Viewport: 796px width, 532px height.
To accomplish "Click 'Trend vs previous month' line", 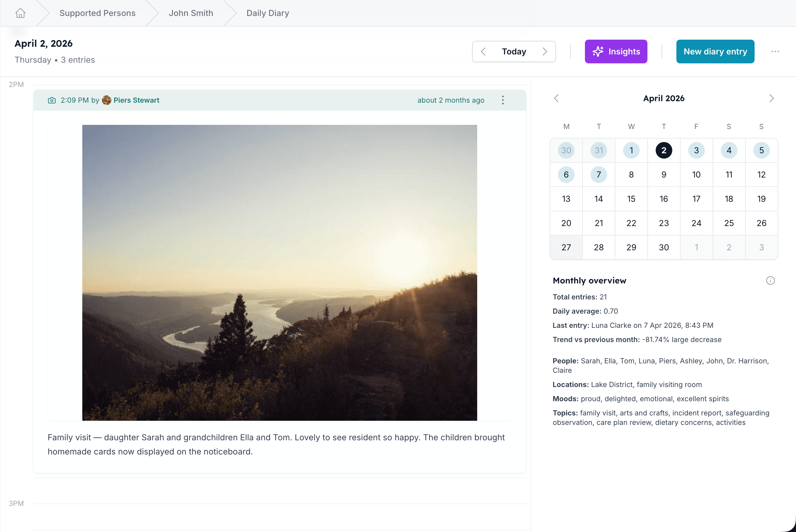I will pos(637,340).
